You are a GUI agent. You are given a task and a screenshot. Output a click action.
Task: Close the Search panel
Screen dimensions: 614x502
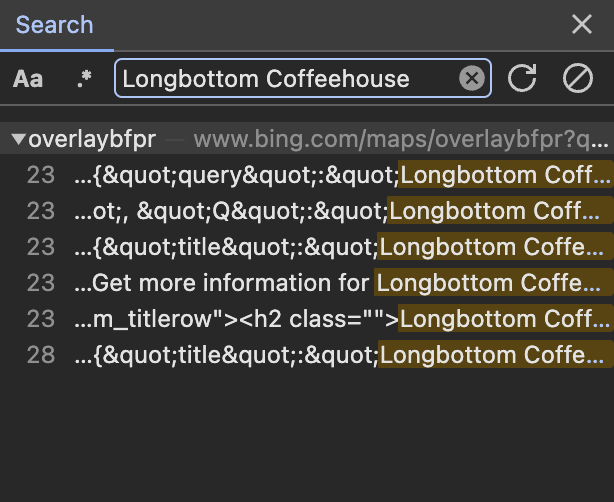pyautogui.click(x=581, y=24)
